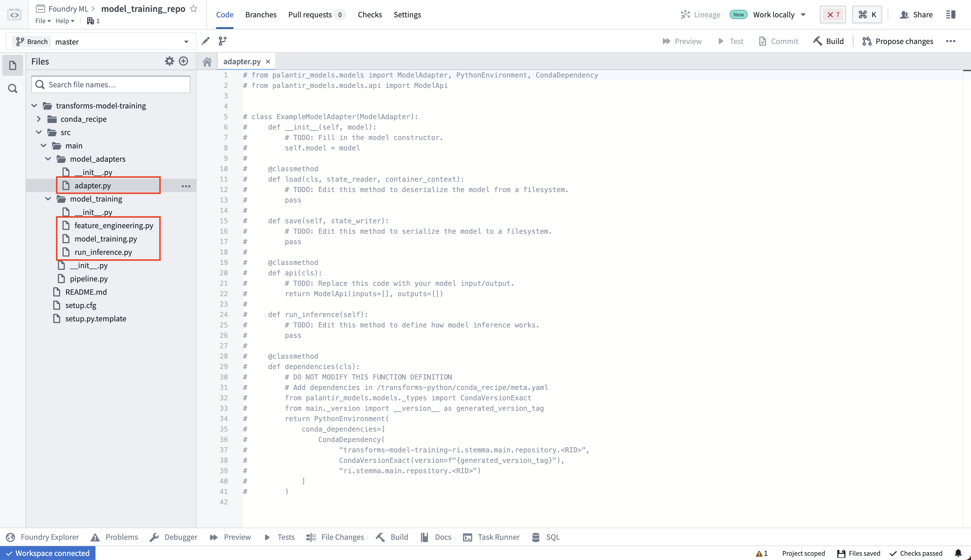Create new branch with fork icon
Image resolution: width=971 pixels, height=560 pixels.
click(222, 41)
